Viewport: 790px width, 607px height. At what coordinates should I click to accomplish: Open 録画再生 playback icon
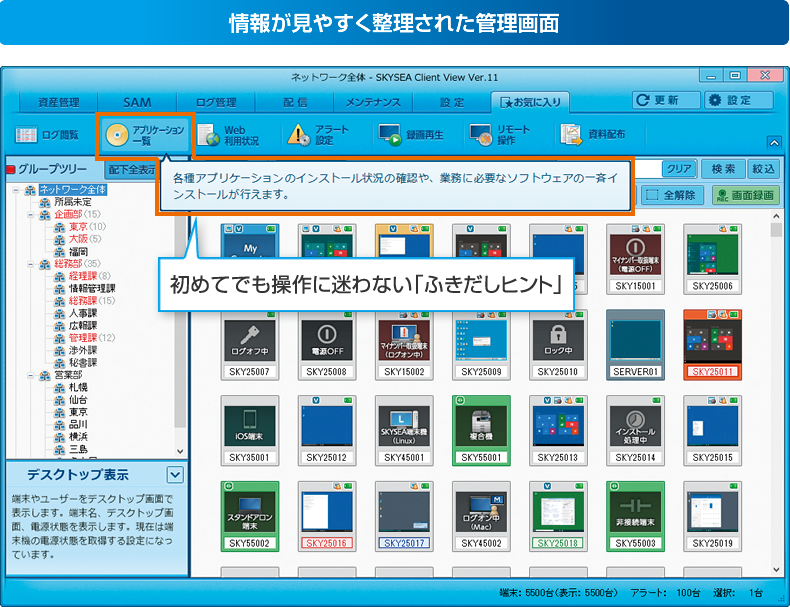pos(411,135)
